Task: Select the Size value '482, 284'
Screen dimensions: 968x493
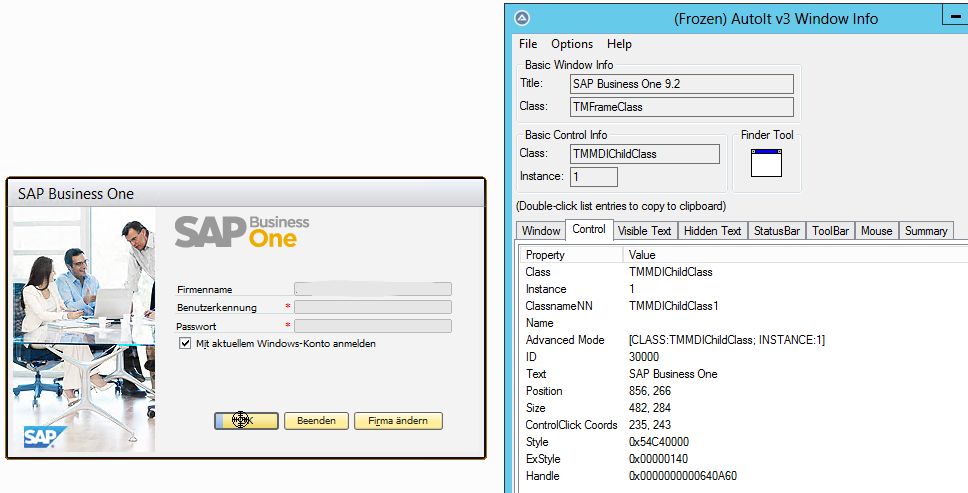Action: coord(649,408)
